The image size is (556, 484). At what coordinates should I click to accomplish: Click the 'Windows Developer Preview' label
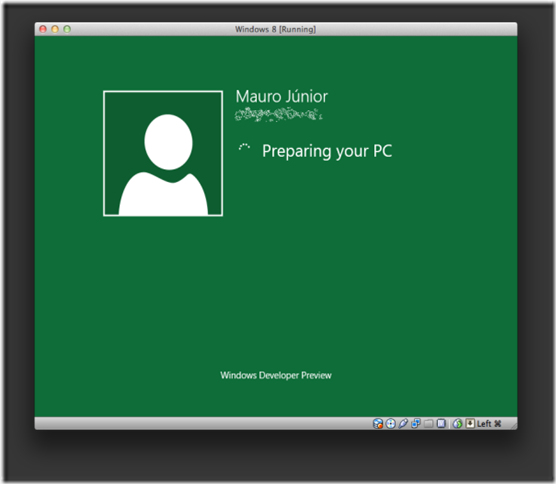(x=276, y=375)
